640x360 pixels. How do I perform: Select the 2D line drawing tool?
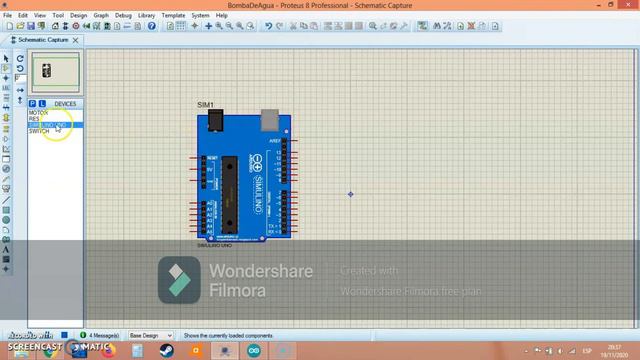[6, 200]
